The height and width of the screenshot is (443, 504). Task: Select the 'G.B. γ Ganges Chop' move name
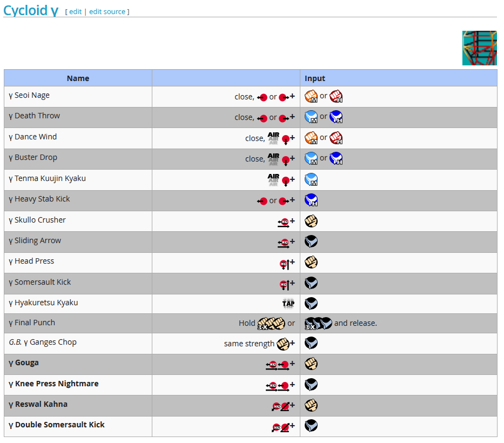tap(43, 342)
